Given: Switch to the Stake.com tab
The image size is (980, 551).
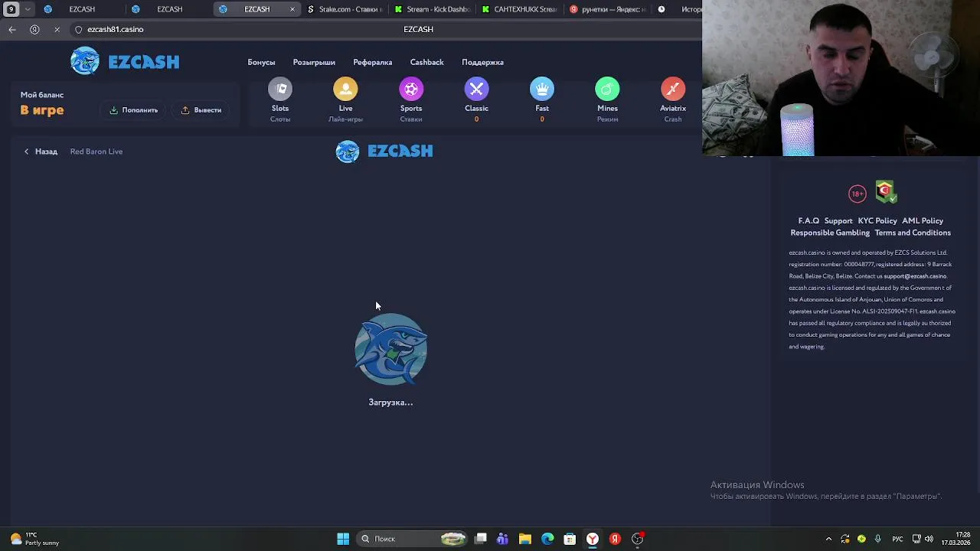Looking at the screenshot, I should tap(344, 9).
